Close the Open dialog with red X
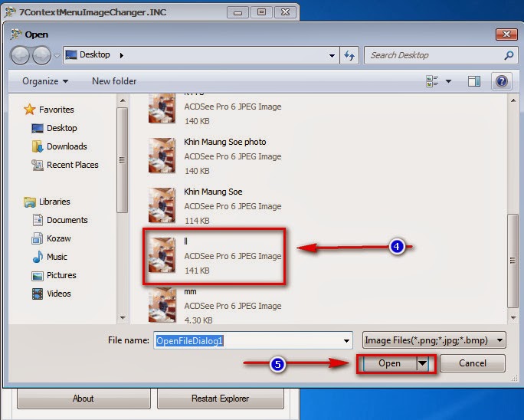 click(506, 34)
